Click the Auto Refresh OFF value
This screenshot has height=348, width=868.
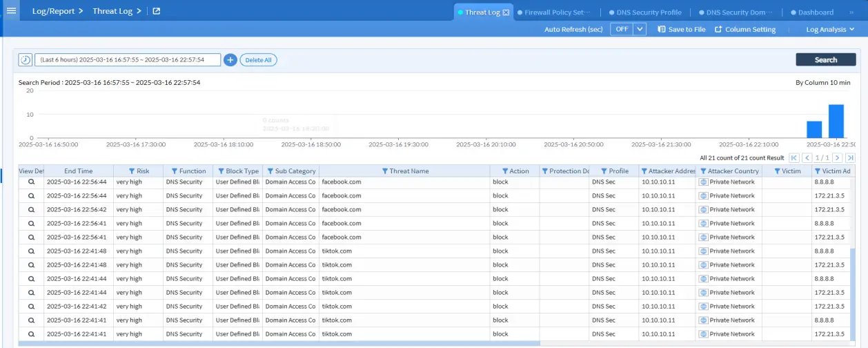pos(622,29)
